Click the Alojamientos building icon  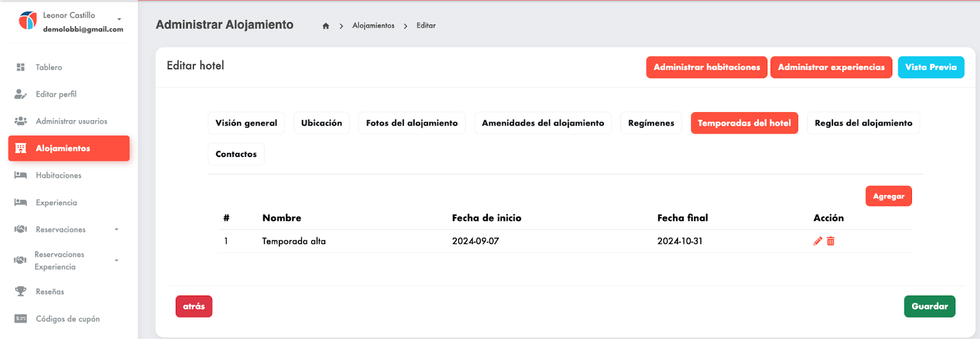(x=20, y=148)
